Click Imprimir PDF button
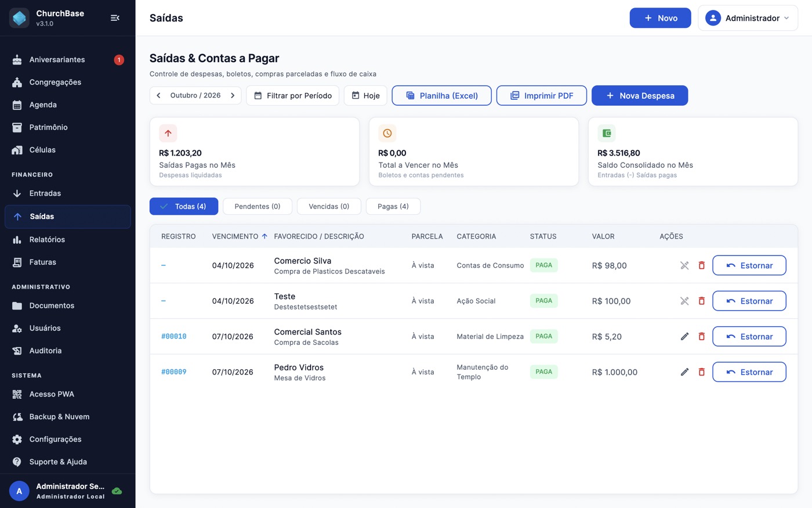This screenshot has height=508, width=812. tap(542, 96)
